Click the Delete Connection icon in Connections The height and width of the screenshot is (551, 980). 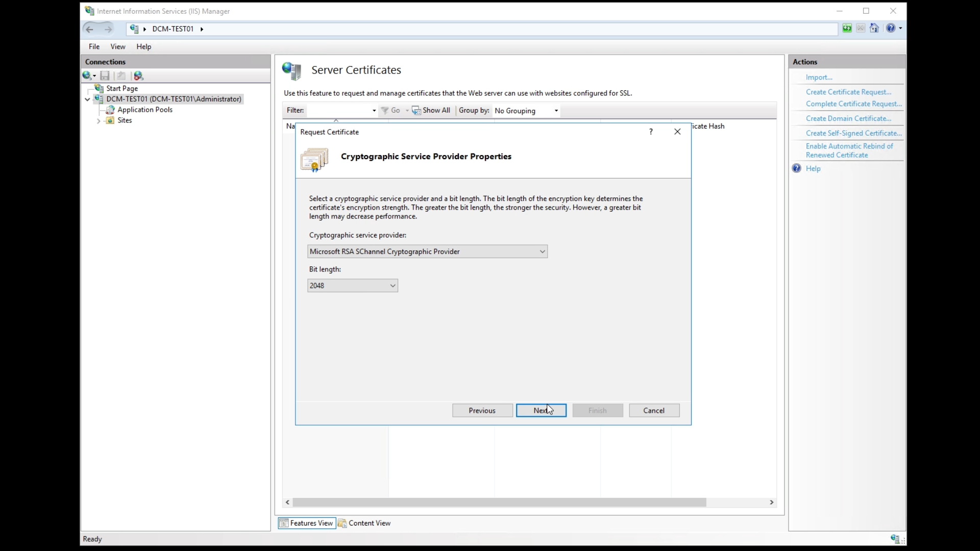tap(138, 76)
